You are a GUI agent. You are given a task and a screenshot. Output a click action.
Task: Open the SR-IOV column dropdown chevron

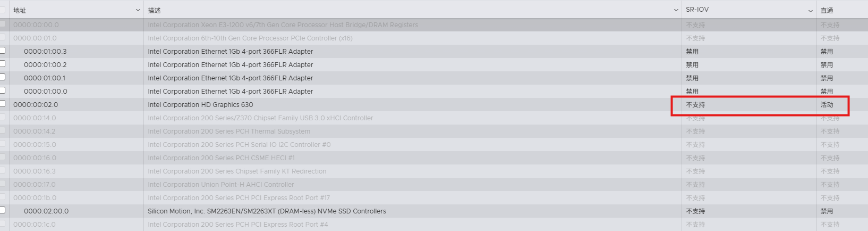pos(811,10)
